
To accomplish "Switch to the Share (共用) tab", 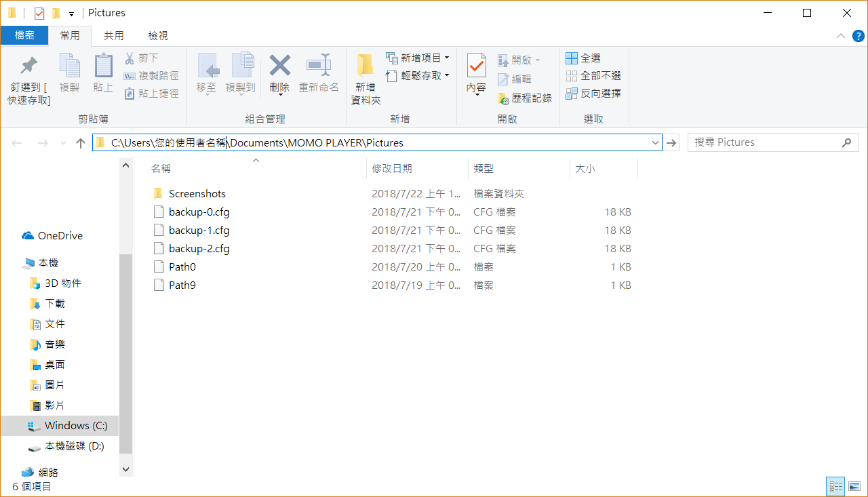I will tap(114, 35).
